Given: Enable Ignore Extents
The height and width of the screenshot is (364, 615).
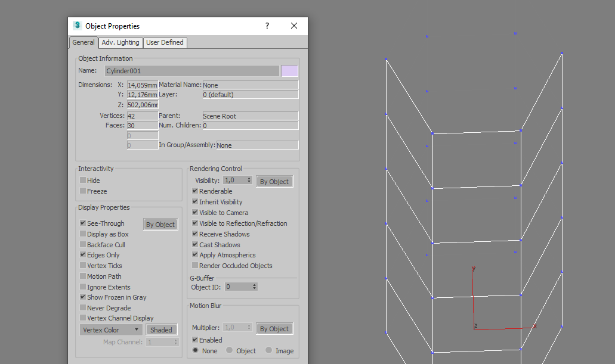Looking at the screenshot, I should 83,287.
